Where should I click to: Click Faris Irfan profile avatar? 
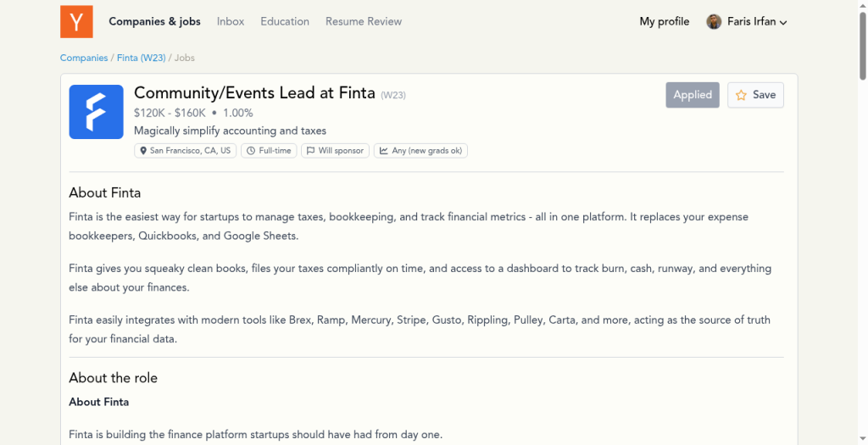tap(714, 21)
